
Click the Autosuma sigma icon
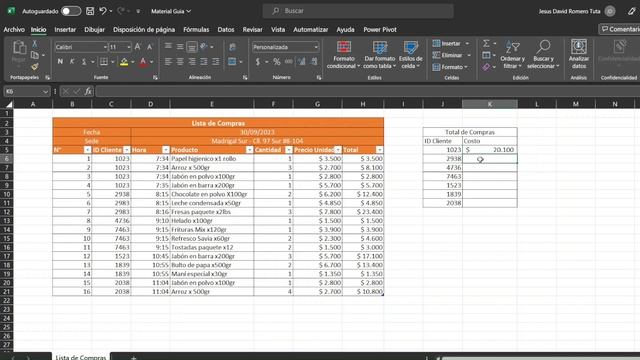coord(486,43)
